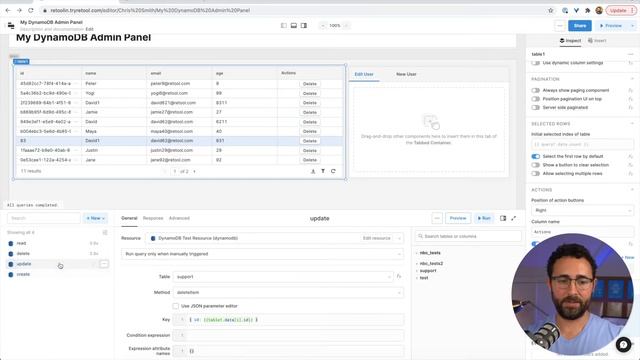
Task: Click the browser bookmark star icon
Action: pos(551,10)
